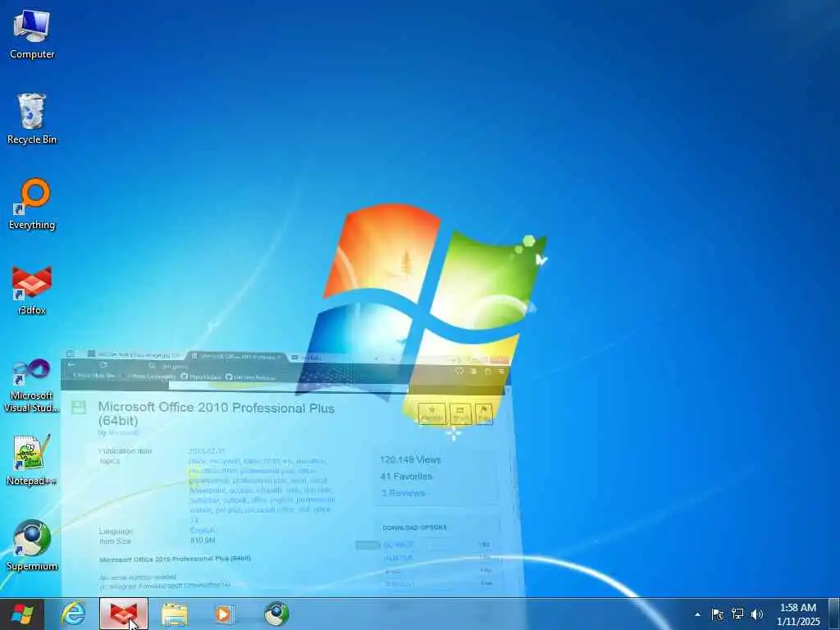This screenshot has width=840, height=630.
Task: Click the Share button on the archive page
Action: (461, 413)
